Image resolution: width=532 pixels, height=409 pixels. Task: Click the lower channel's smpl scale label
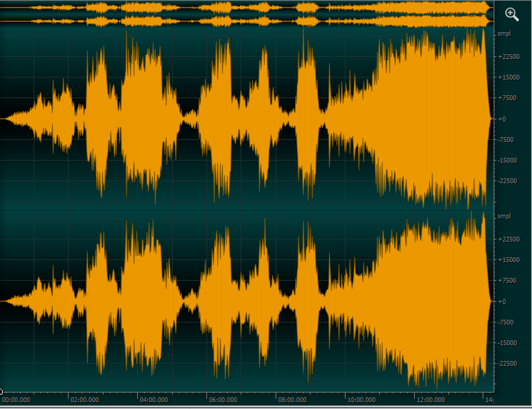(504, 216)
